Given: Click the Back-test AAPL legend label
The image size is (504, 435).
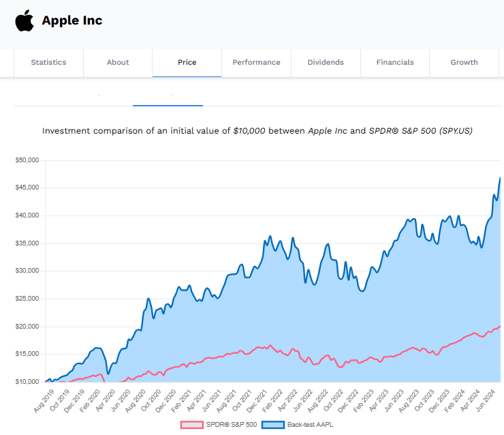Looking at the screenshot, I should [x=310, y=425].
